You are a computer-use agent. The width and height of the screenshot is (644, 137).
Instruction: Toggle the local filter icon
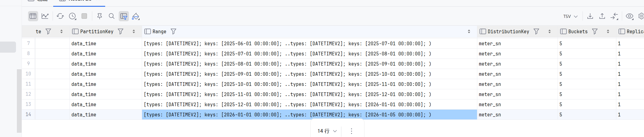(124, 16)
